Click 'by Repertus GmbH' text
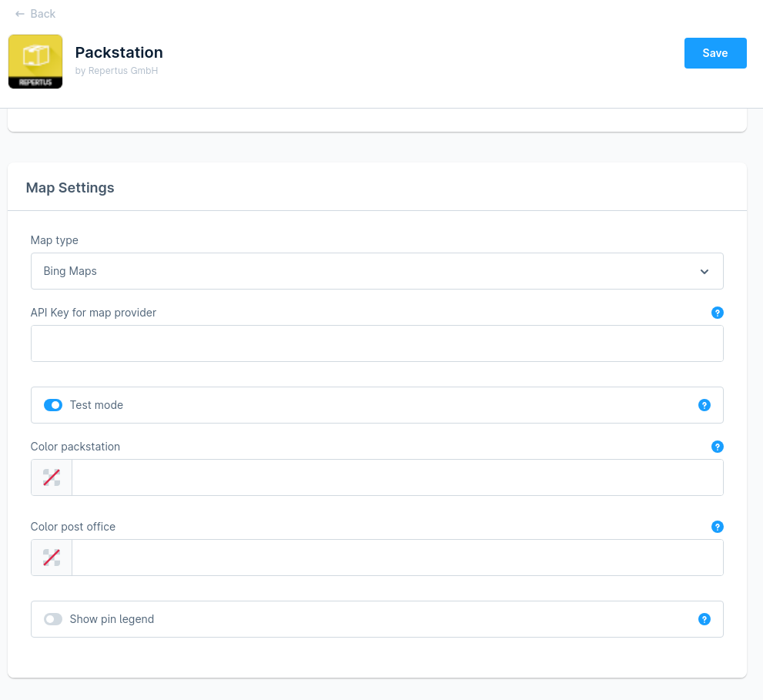 click(116, 71)
